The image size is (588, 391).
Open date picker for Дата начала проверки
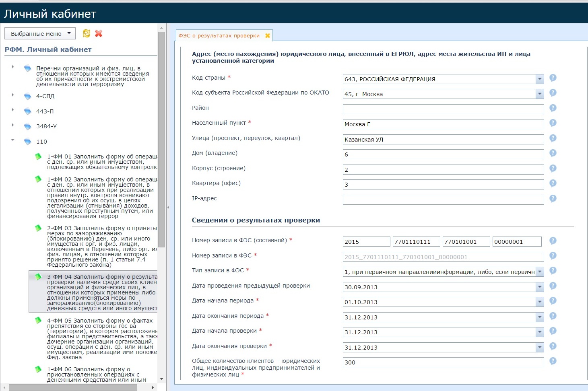click(x=540, y=332)
